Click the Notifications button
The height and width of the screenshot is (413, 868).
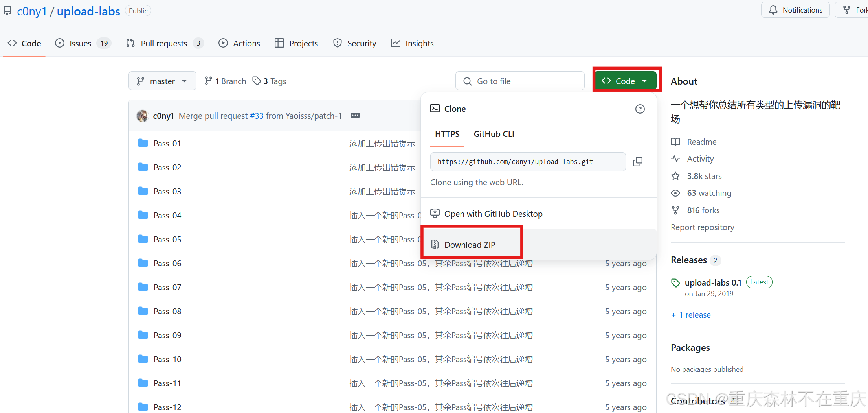[x=795, y=10]
